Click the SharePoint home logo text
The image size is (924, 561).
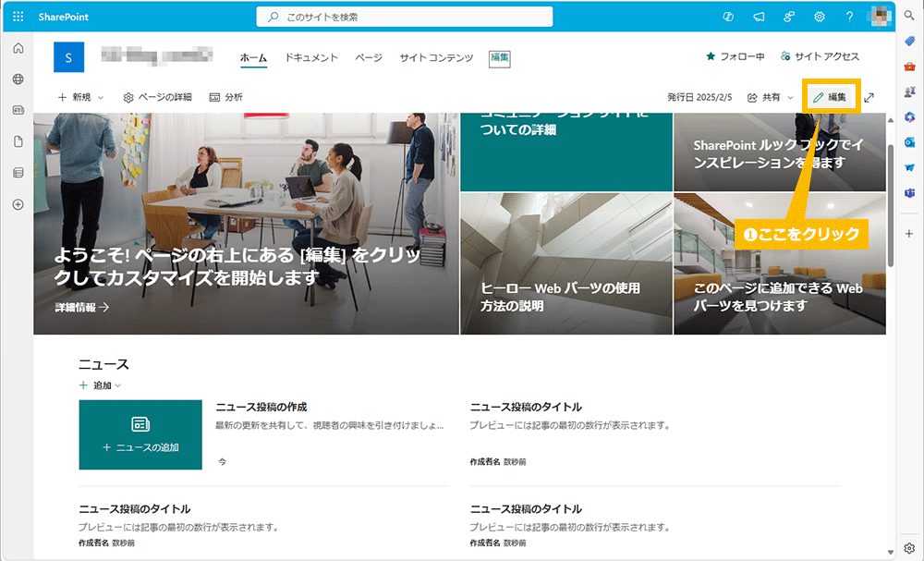coord(63,17)
